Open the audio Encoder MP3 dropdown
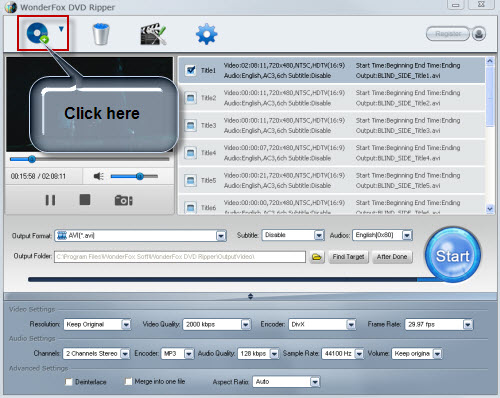This screenshot has height=398, width=500. pos(189,354)
